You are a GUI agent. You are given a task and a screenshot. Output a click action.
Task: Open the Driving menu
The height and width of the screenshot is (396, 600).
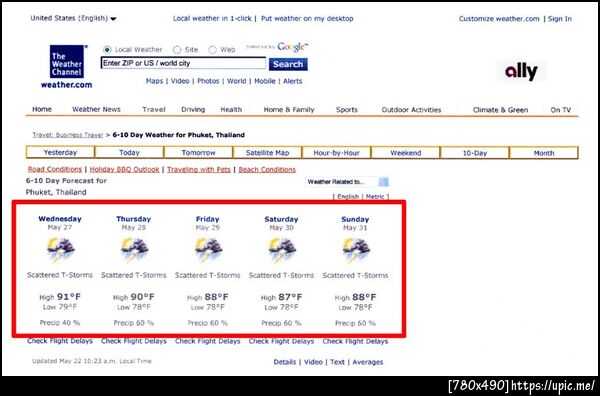[x=193, y=109]
